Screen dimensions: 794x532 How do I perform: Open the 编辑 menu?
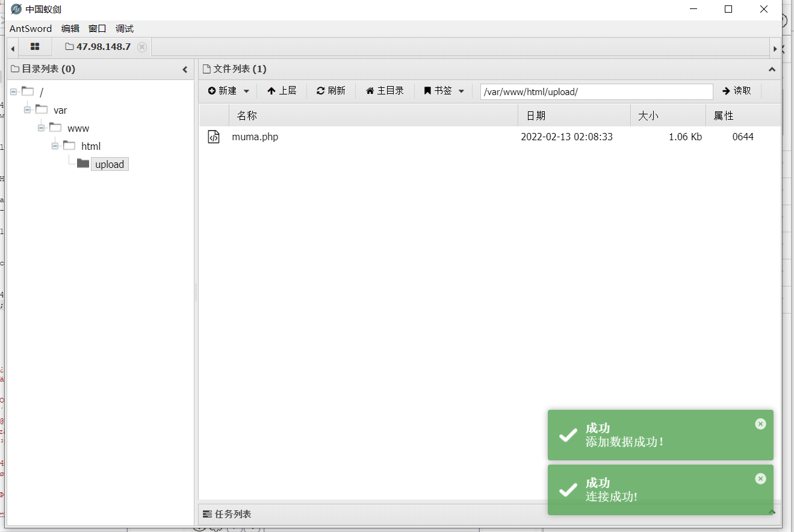pos(70,28)
